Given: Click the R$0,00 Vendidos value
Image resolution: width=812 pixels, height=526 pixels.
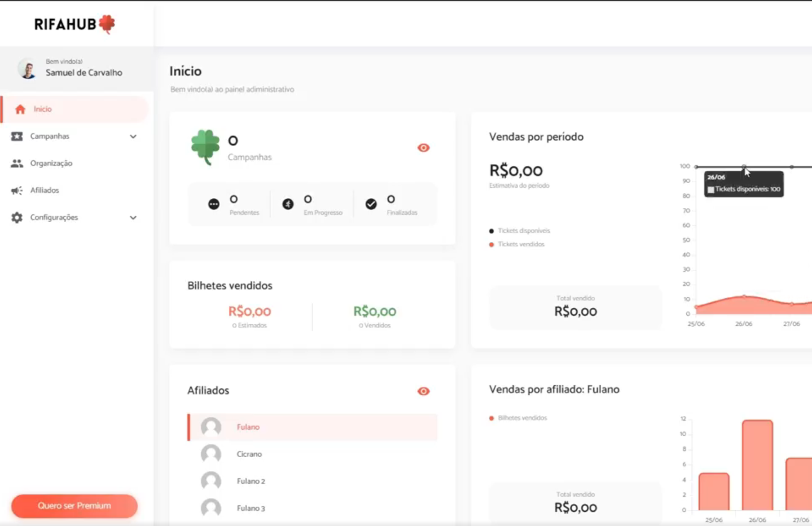Looking at the screenshot, I should [375, 311].
